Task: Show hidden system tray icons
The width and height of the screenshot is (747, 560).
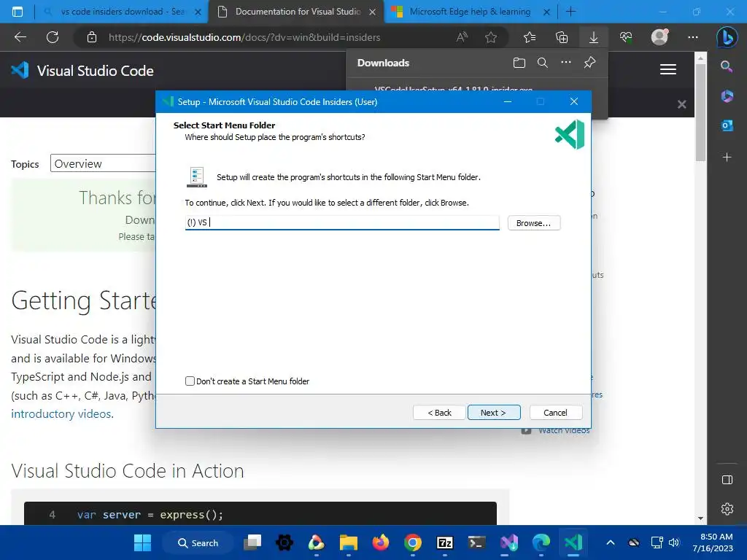Action: [611, 542]
